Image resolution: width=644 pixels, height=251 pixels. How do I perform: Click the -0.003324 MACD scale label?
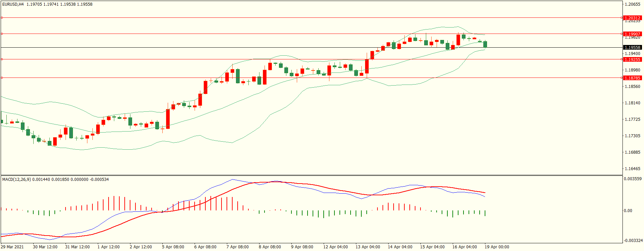[x=633, y=241]
